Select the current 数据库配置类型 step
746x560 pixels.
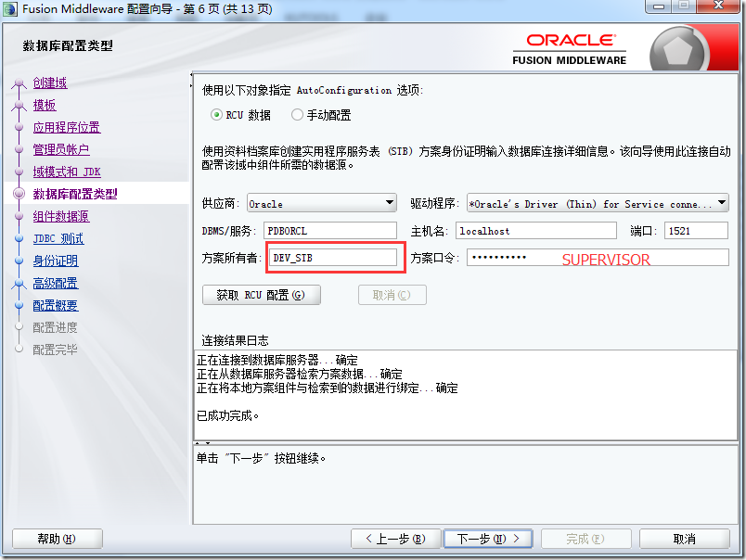coord(75,194)
